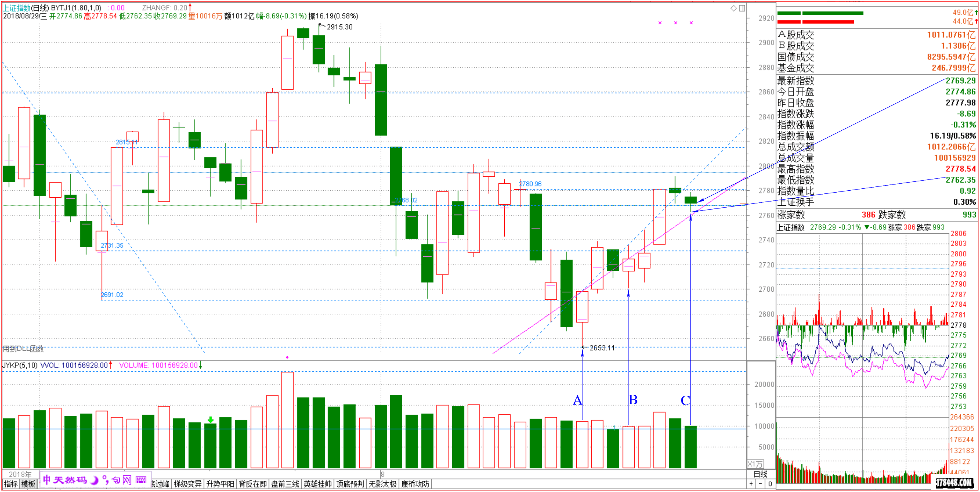Click the 2915.30 high price label
Screen dimensions: 980x492
[x=340, y=27]
